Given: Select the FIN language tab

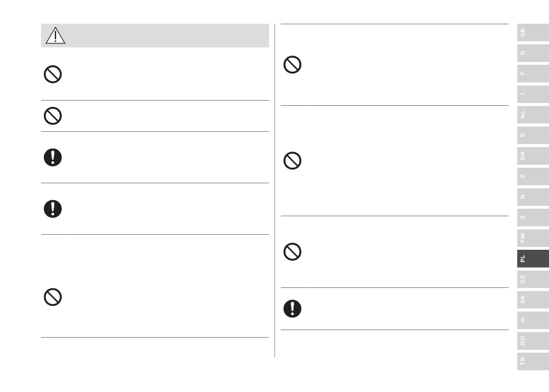Looking at the screenshot, I should 533,238.
